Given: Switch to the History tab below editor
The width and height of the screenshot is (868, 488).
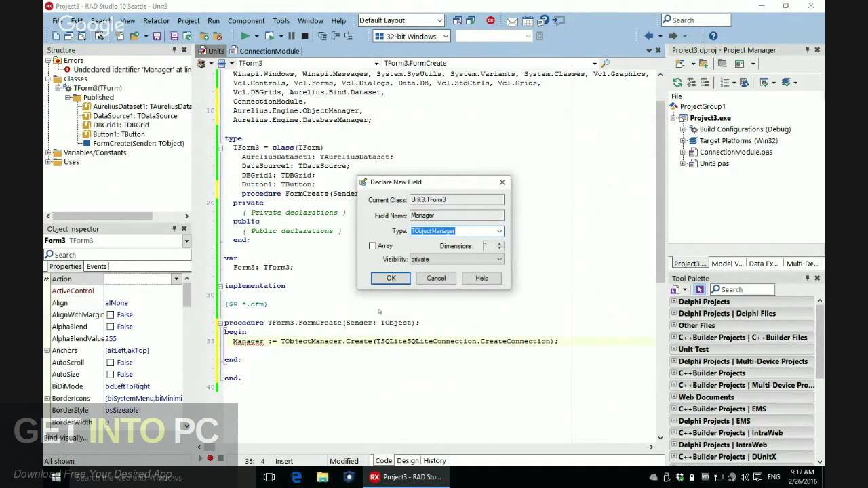Looking at the screenshot, I should [435, 460].
